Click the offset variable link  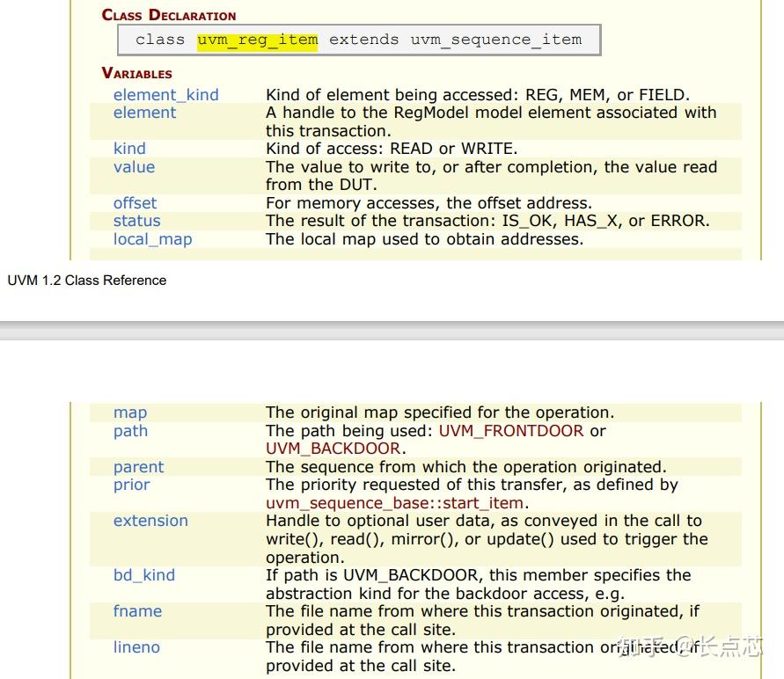pos(135,203)
